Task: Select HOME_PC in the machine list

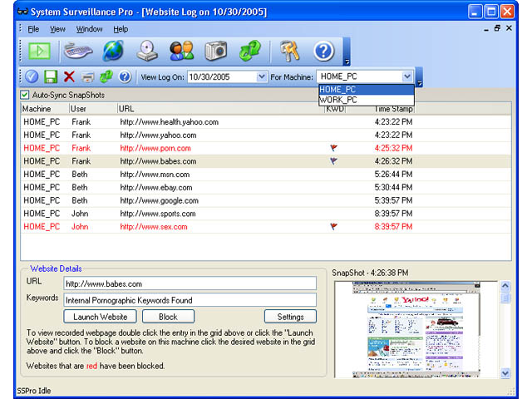Action: [367, 90]
